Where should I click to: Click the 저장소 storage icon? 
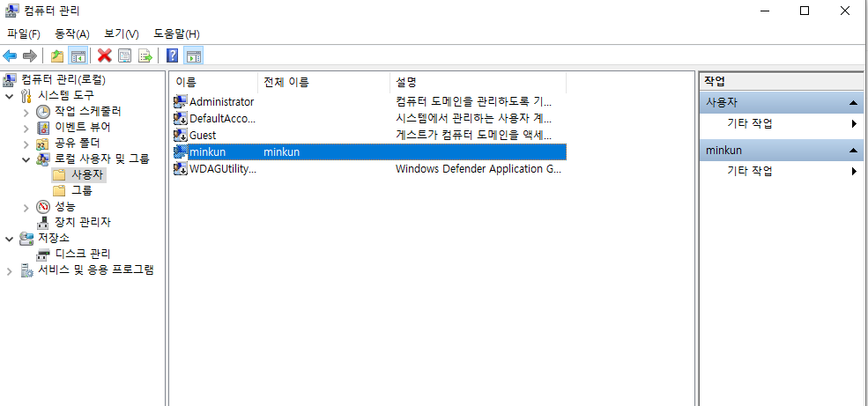tap(26, 239)
